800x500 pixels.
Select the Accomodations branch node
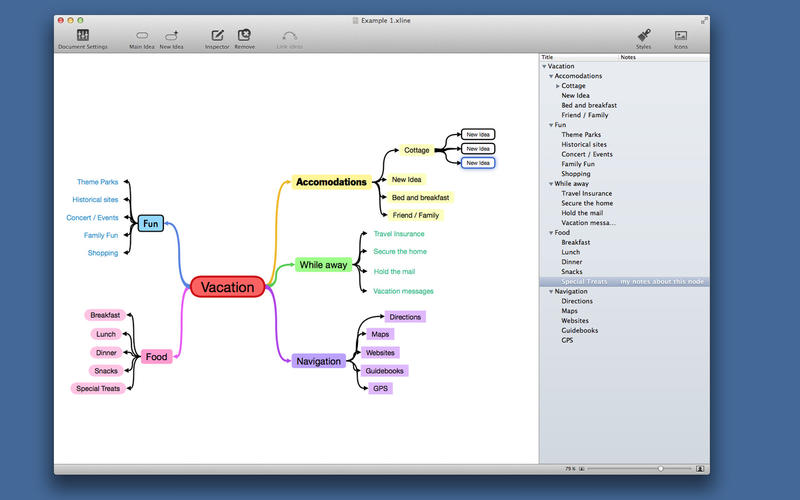pyautogui.click(x=332, y=182)
